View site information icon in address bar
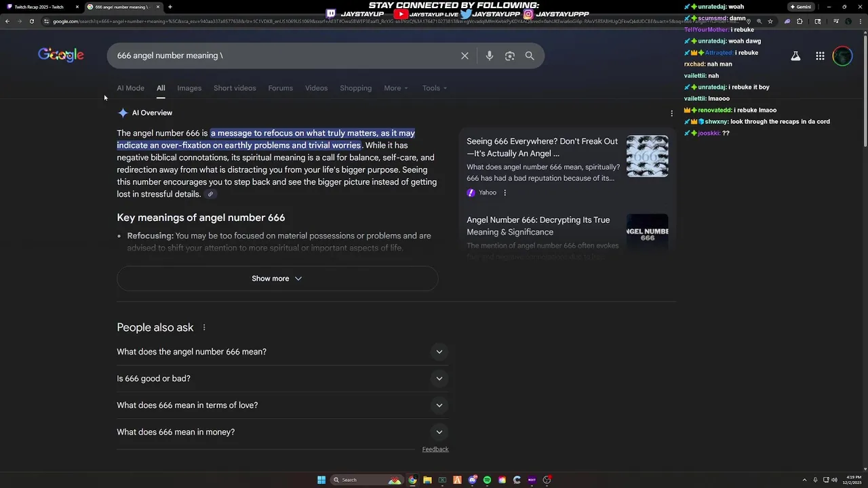 pos(46,21)
